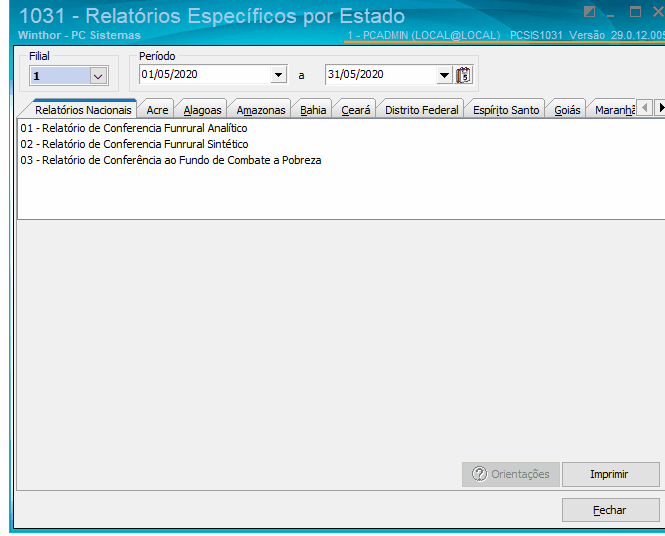Image resolution: width=665 pixels, height=536 pixels.
Task: Click the Imprimir button
Action: 610,474
